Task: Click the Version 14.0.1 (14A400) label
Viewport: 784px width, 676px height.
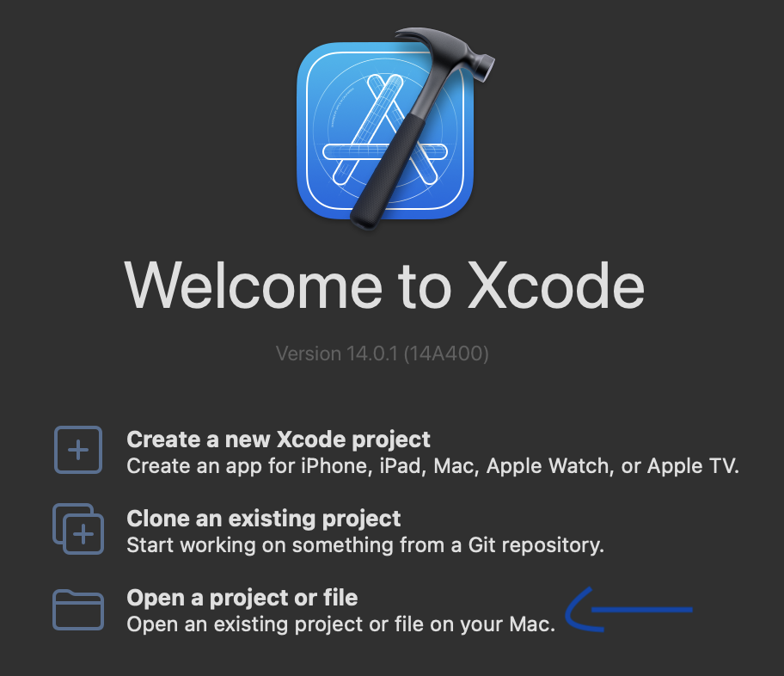Action: 382,353
